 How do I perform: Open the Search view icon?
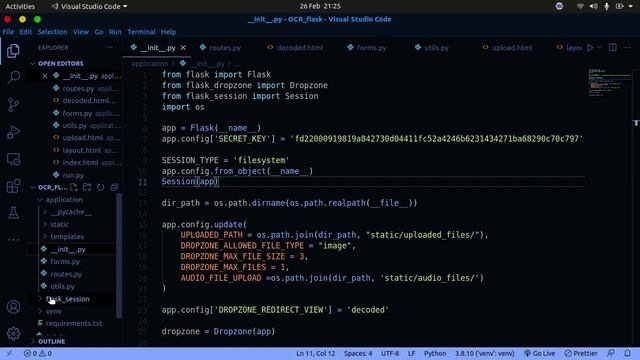(13, 77)
